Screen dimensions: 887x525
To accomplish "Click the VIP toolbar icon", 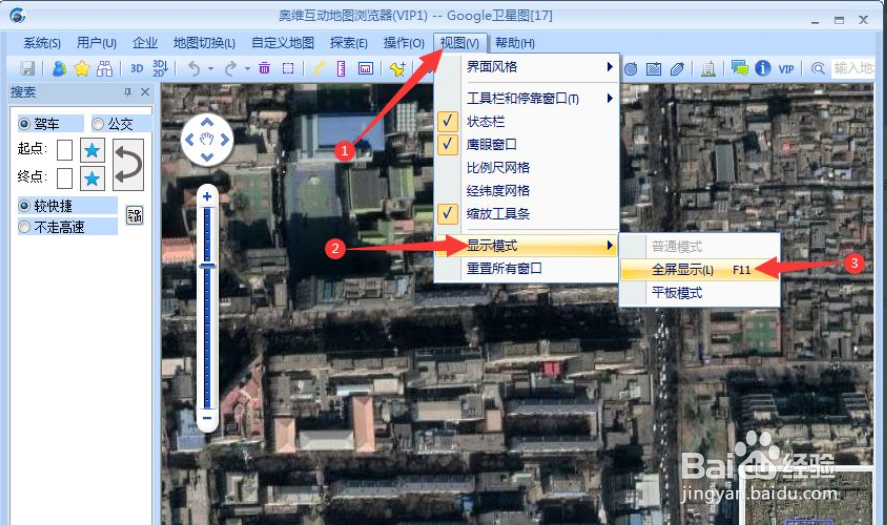I will (x=786, y=69).
